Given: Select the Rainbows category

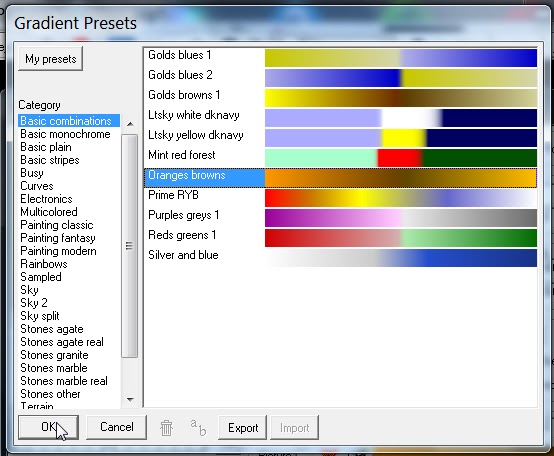Looking at the screenshot, I should [x=44, y=264].
